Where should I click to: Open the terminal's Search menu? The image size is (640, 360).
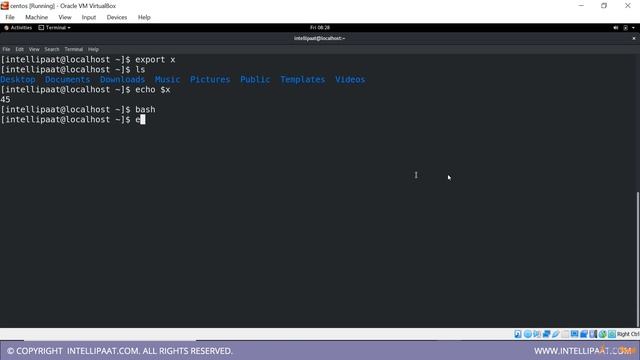[52, 49]
